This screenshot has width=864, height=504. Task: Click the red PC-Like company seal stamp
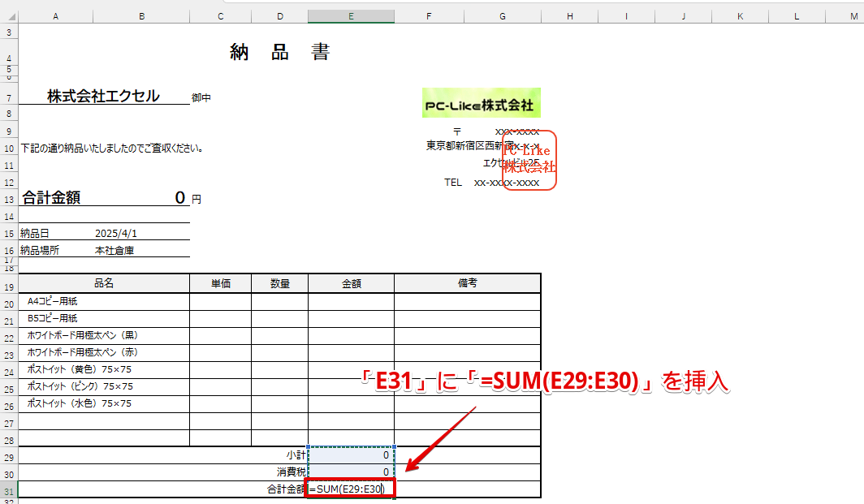click(529, 160)
